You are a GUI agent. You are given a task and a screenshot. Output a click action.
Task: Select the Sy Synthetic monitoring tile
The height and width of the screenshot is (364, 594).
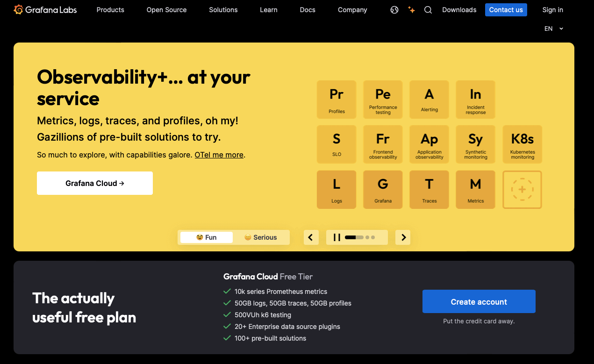(475, 144)
